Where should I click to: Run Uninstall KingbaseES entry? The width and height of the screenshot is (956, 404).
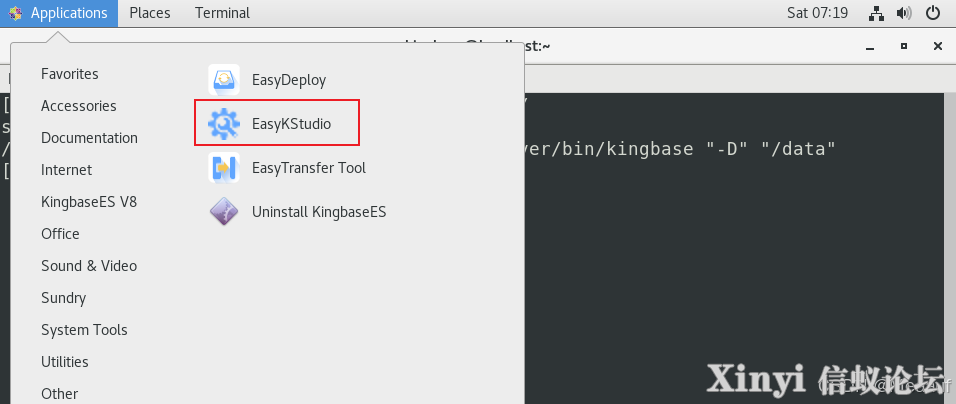[297, 212]
